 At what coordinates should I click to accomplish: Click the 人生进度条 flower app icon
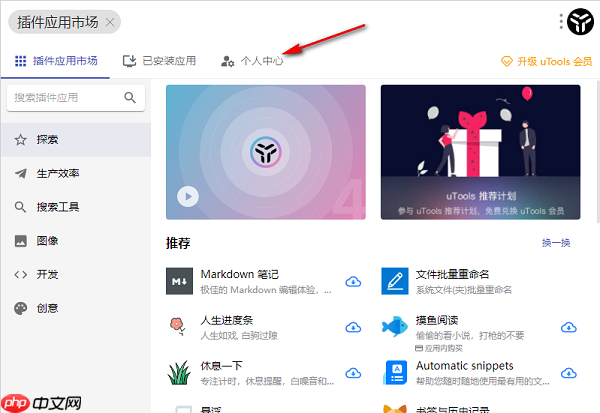pos(178,326)
